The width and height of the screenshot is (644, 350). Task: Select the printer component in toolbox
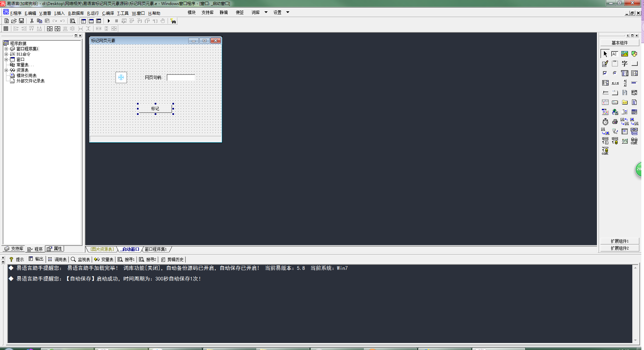pos(615,122)
